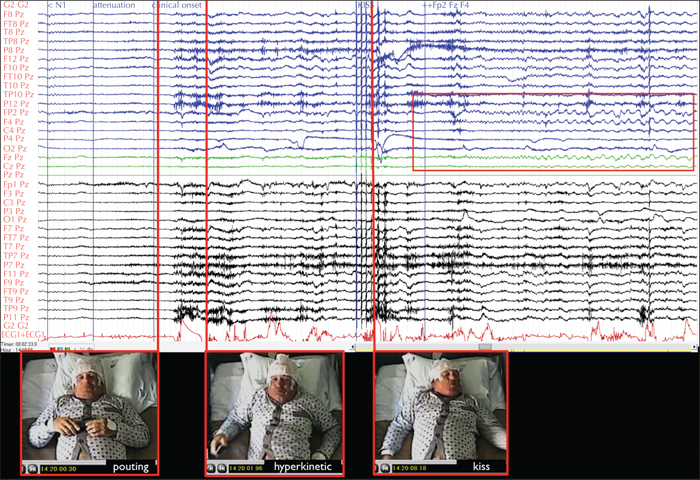Click the Timer 00:02:33.0 readout

coord(19,344)
